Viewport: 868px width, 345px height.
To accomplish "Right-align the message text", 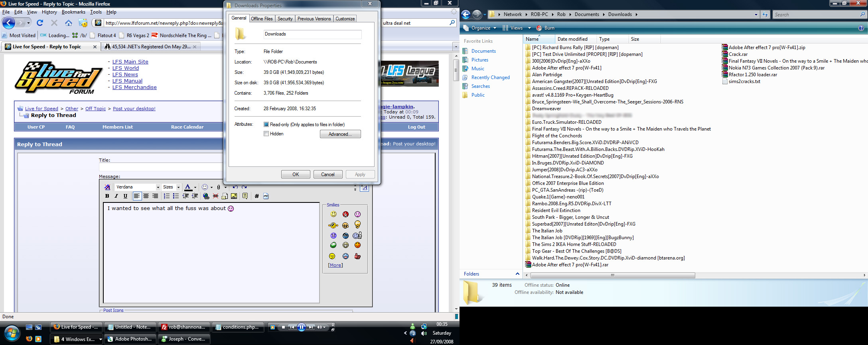I will (x=155, y=196).
